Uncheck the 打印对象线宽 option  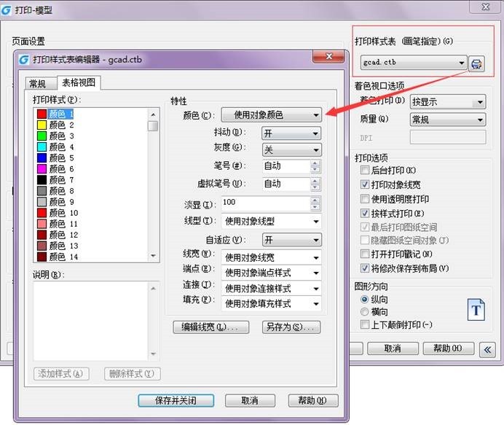click(365, 185)
